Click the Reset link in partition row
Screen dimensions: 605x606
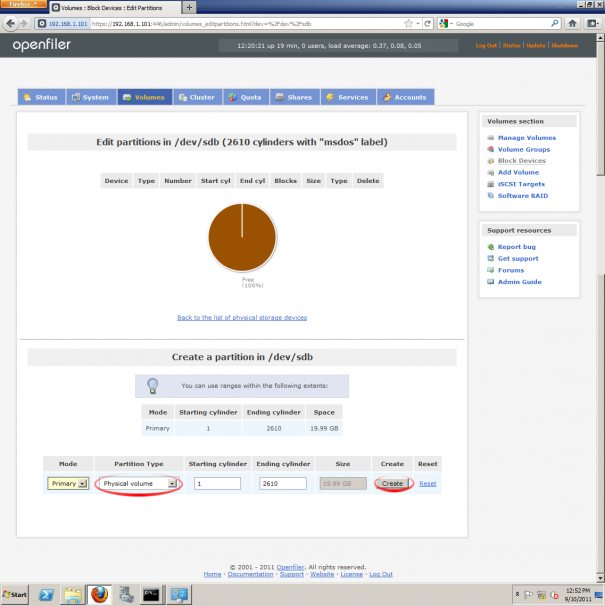pos(428,483)
